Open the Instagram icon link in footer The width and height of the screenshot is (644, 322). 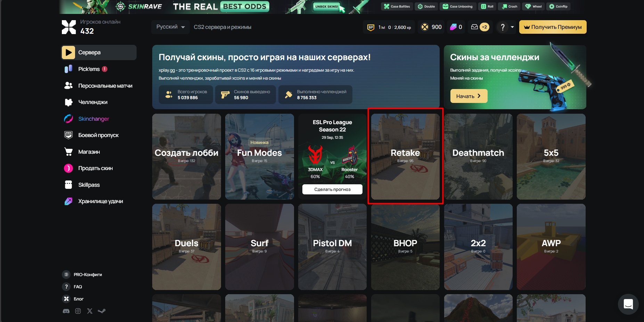pyautogui.click(x=78, y=311)
